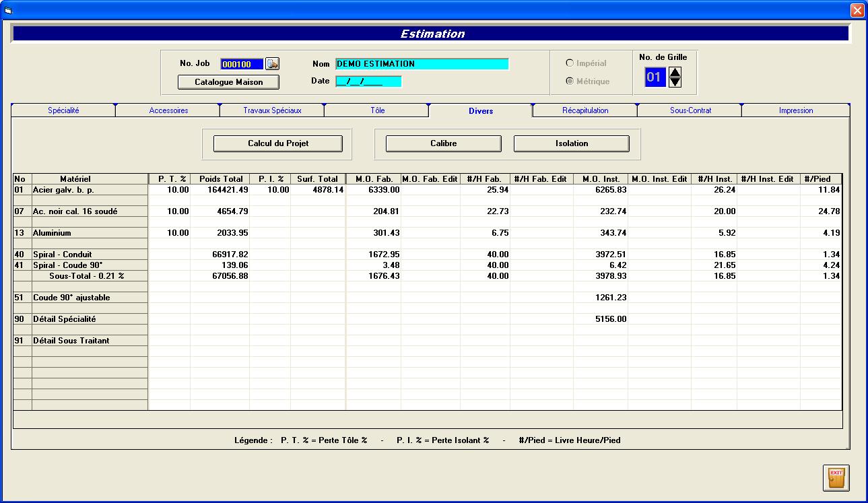Decrease the No. de Grille with the down arrow
This screenshot has height=503, width=868.
(675, 82)
